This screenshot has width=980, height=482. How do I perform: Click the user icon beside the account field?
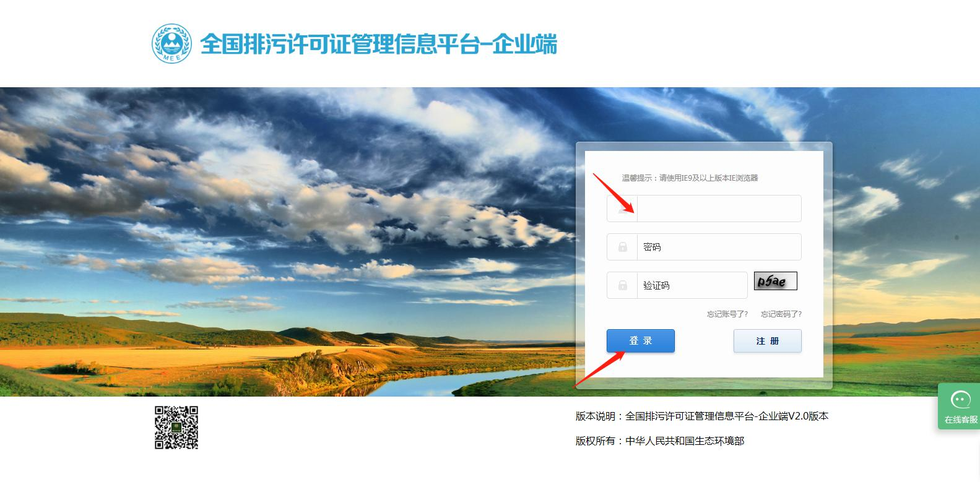coord(623,209)
